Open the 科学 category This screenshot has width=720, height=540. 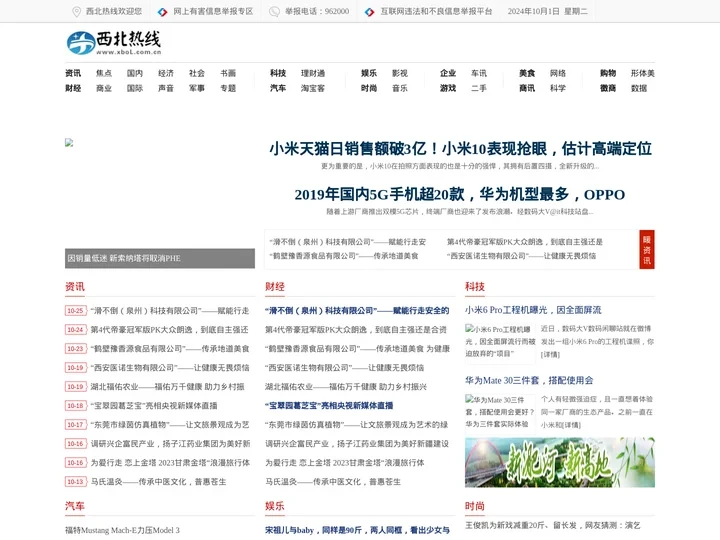click(x=558, y=88)
